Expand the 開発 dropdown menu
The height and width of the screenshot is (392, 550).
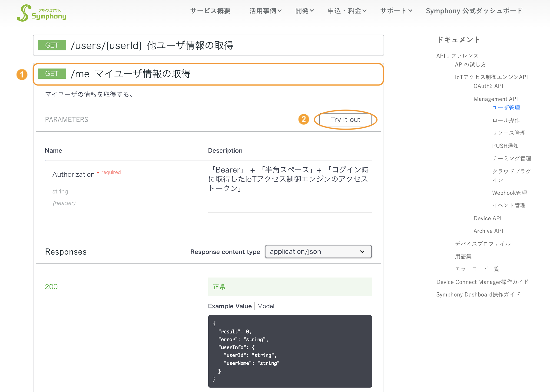(x=305, y=11)
